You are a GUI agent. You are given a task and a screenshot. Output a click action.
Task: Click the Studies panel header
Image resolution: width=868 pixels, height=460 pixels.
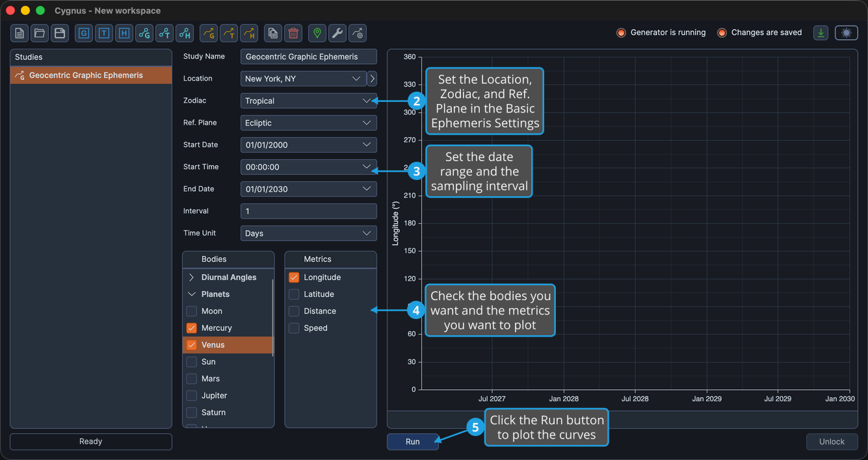coord(91,57)
